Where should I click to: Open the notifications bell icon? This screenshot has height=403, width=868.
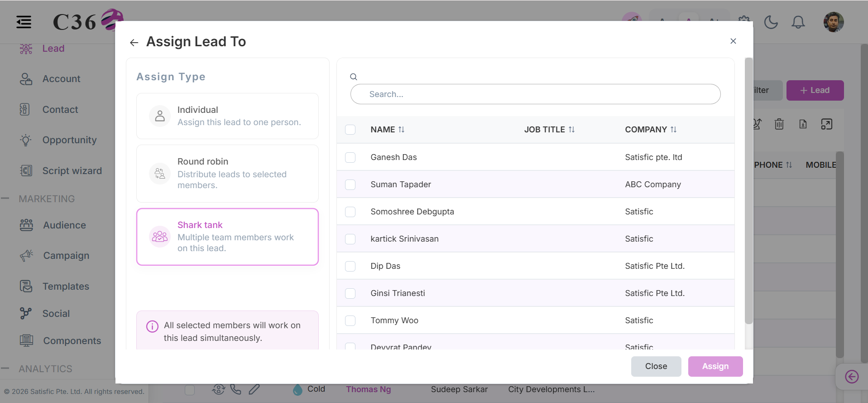[x=798, y=22]
